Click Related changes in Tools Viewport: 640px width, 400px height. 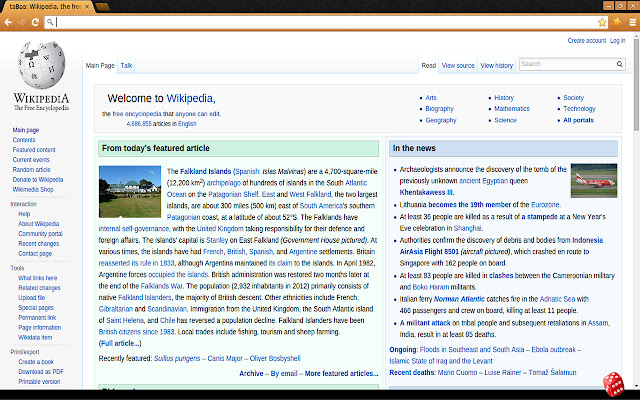tap(39, 288)
